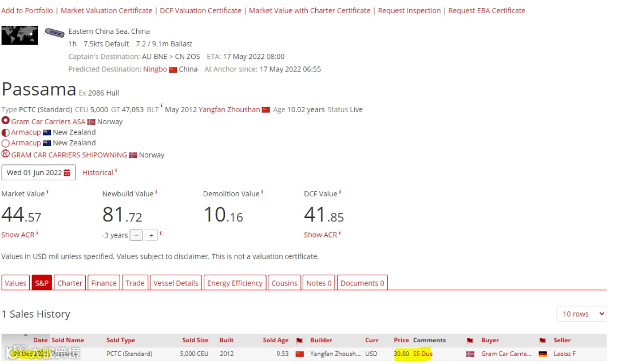Image resolution: width=618 pixels, height=364 pixels.
Task: Click the flag column header before Builder
Action: [299, 341]
